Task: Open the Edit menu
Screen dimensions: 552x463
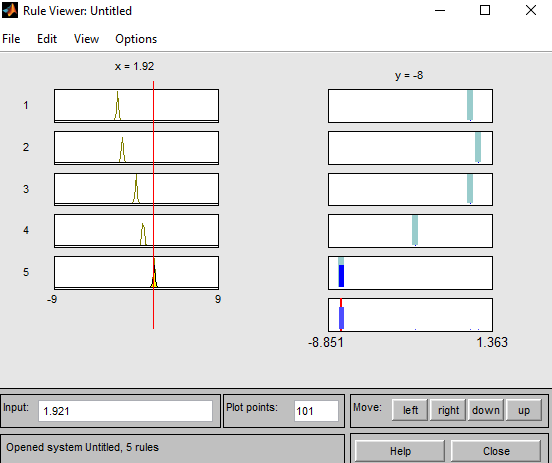Action: tap(47, 39)
